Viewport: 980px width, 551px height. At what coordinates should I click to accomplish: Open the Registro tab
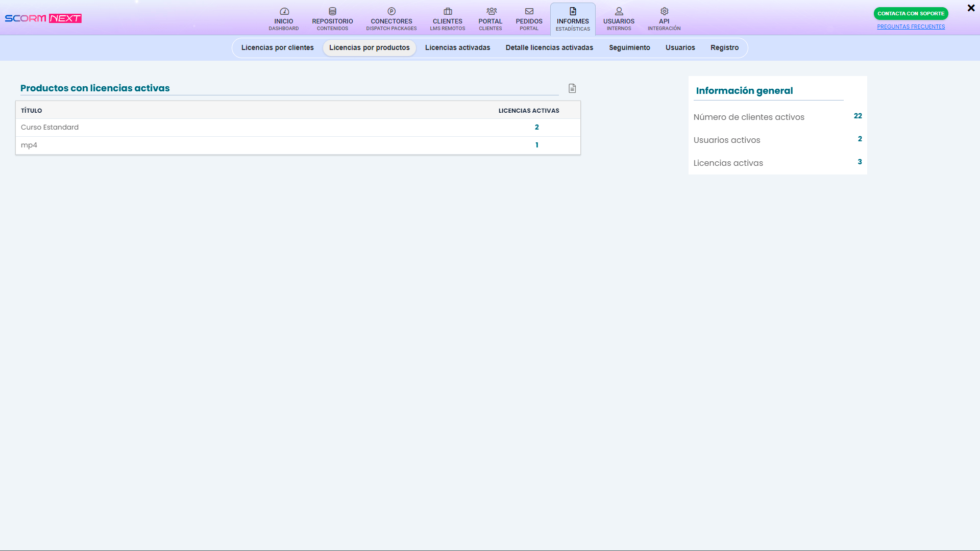724,48
